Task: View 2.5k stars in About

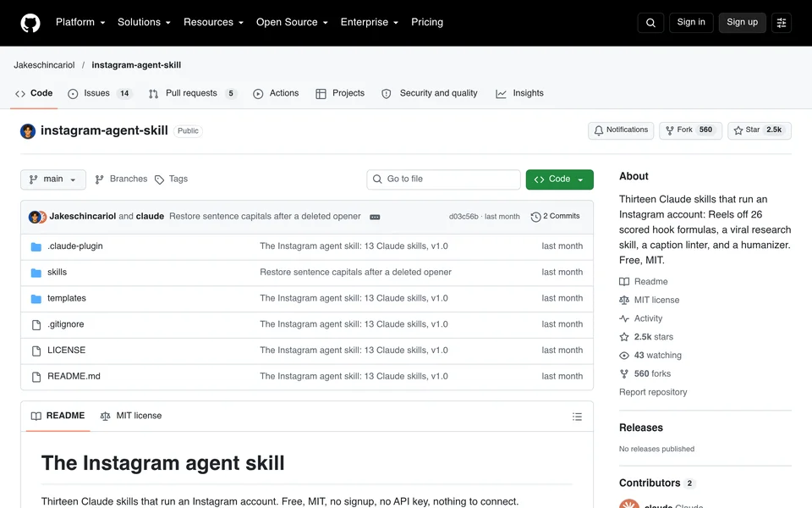Action: tap(646, 337)
